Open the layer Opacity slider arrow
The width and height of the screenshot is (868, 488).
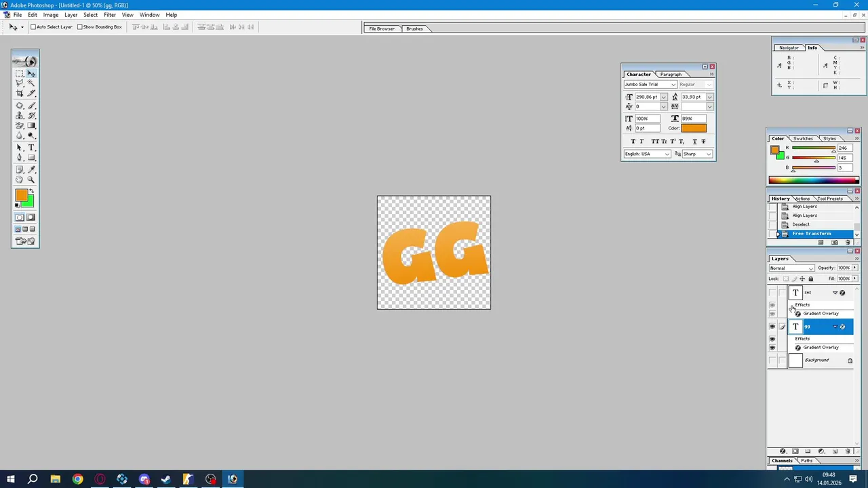(x=854, y=268)
